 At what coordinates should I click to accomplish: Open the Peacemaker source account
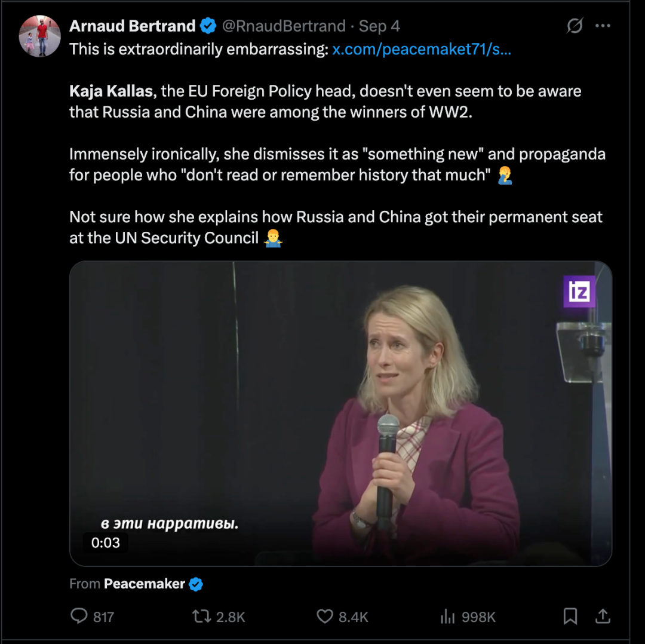click(145, 584)
